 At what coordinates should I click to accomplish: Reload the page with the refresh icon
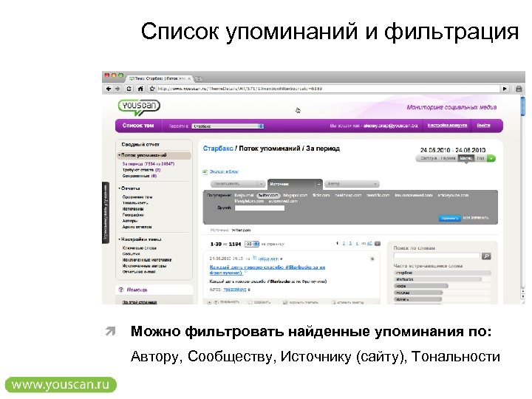[x=129, y=89]
